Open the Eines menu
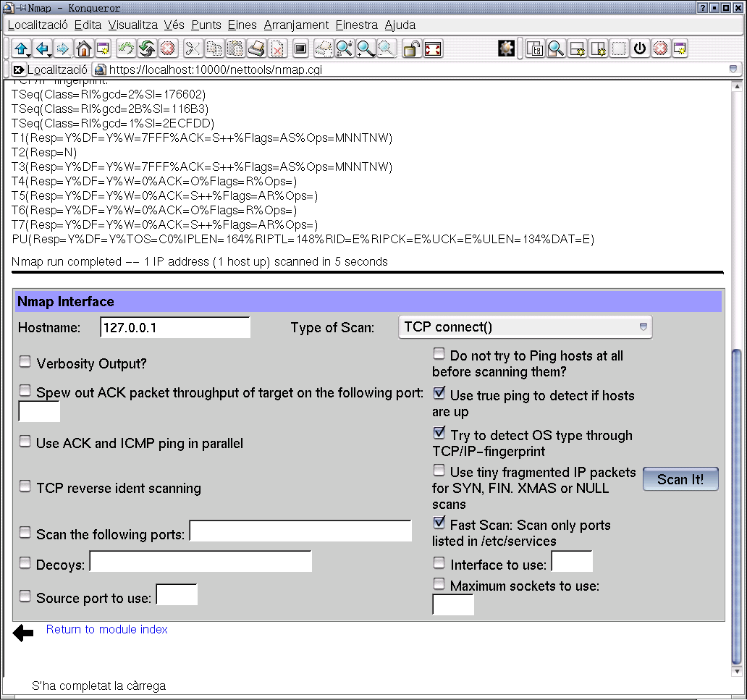The width and height of the screenshot is (747, 700). click(x=242, y=25)
